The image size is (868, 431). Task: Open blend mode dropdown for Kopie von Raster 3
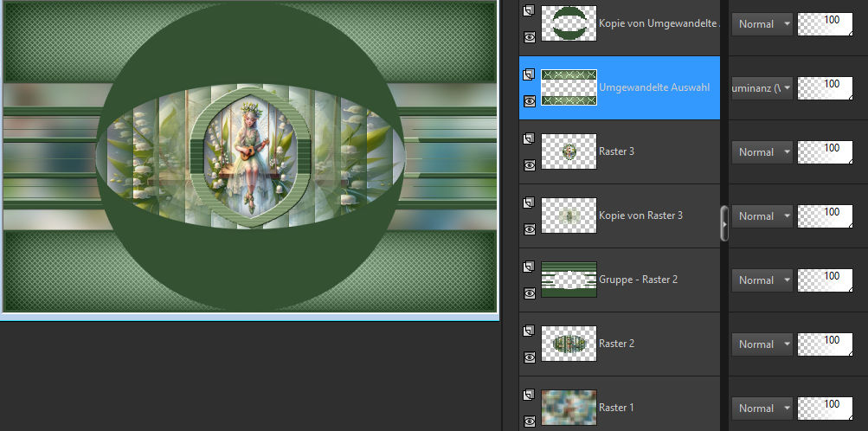[762, 216]
